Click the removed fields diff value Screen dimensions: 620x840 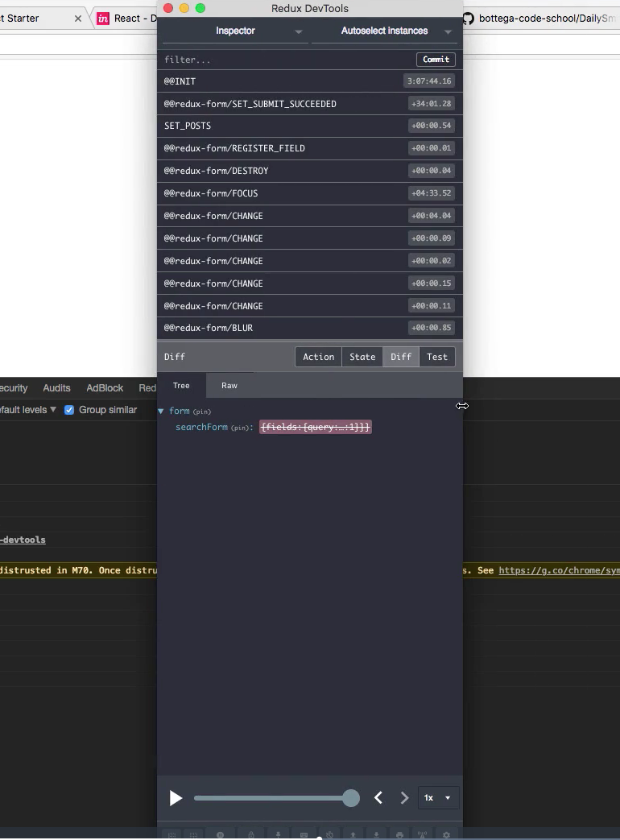click(316, 427)
